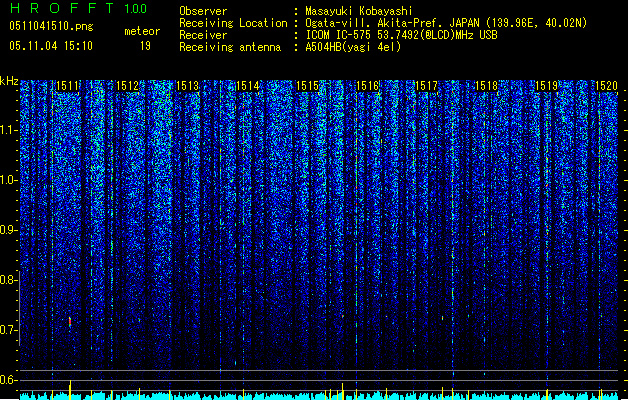
Task: Click the observer name Masayuki Kobayashi
Action: [359, 11]
